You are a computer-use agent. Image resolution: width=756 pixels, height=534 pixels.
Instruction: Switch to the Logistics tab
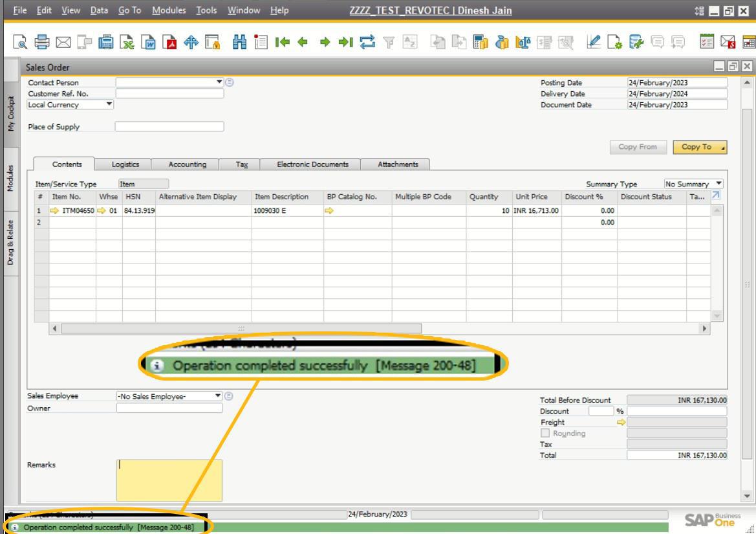click(125, 164)
